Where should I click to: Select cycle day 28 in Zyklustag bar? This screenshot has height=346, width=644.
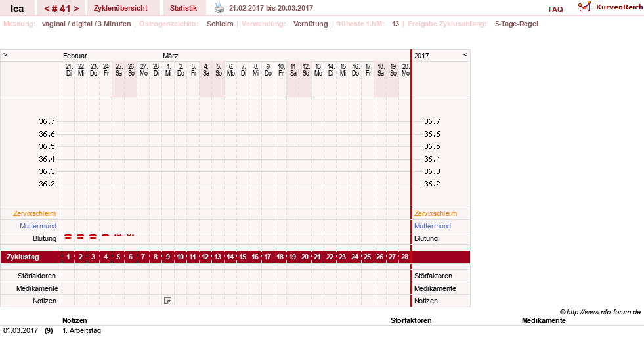click(x=404, y=257)
